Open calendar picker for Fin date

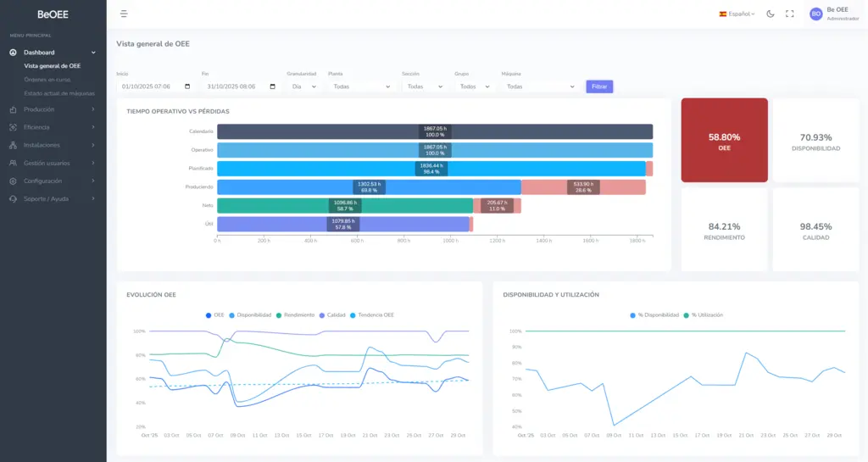(x=272, y=86)
